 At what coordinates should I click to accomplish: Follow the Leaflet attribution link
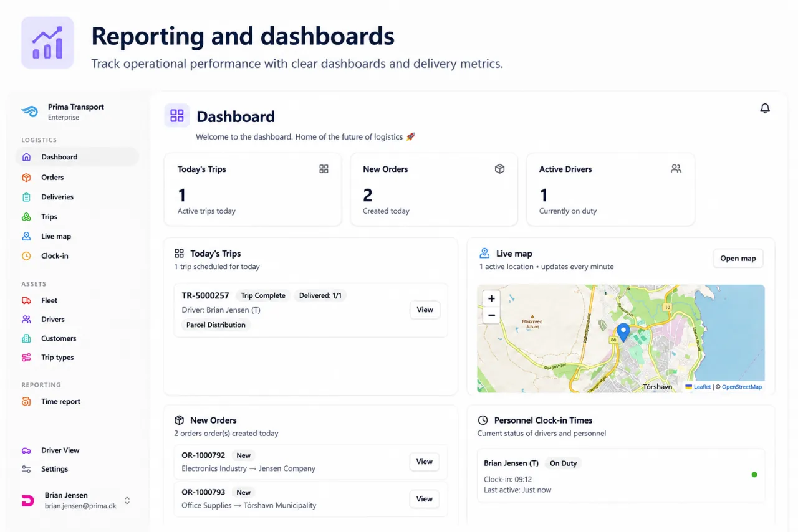[x=702, y=387]
